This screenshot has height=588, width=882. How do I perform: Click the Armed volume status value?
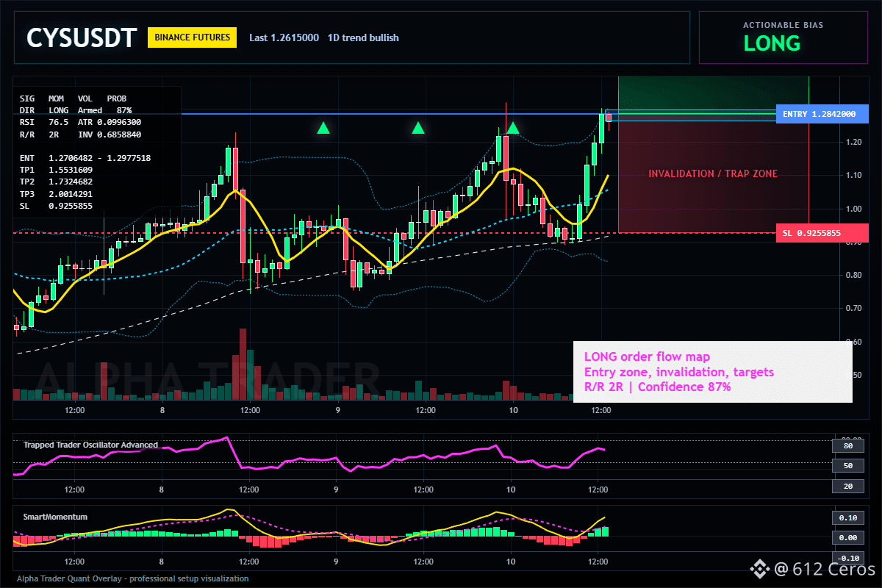(x=90, y=110)
